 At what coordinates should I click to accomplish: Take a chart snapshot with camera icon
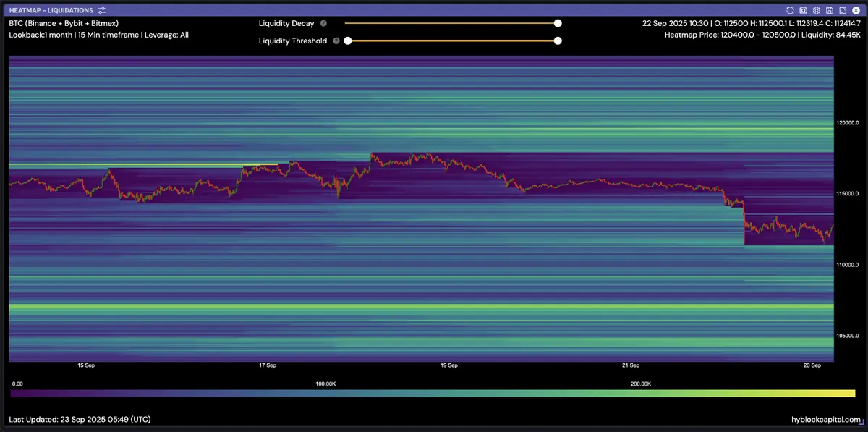tap(804, 11)
